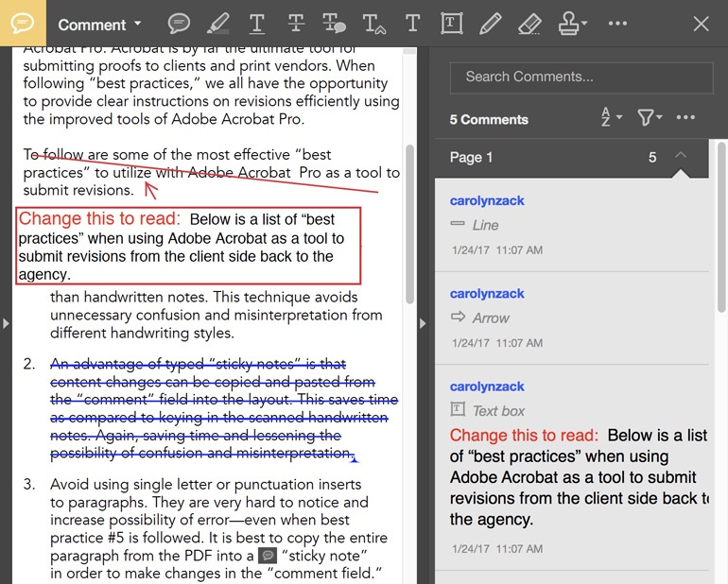Click the yellow Comment tool icon
728x584 pixels.
(23, 23)
